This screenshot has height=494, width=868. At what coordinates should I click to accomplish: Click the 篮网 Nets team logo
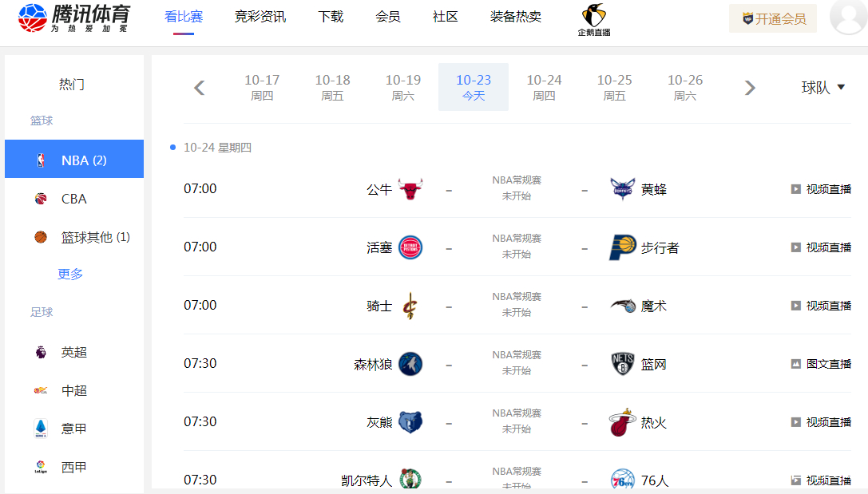(x=623, y=364)
